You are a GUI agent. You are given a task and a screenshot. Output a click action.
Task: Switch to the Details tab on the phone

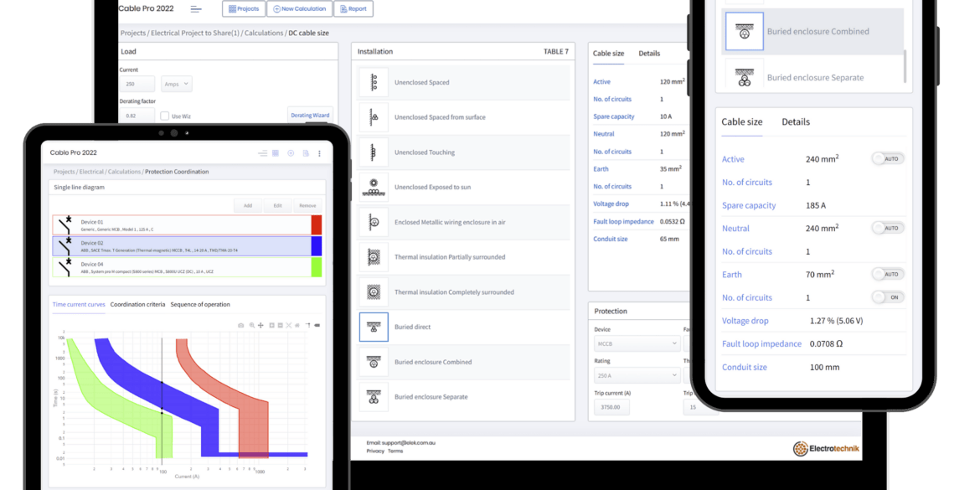click(795, 121)
